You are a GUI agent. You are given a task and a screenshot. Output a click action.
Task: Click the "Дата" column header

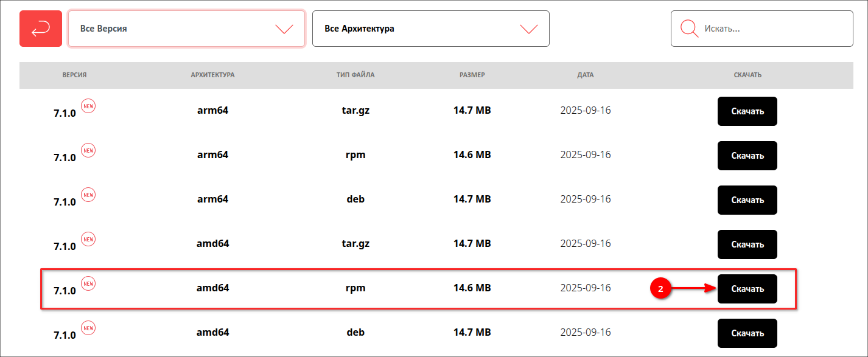click(585, 75)
